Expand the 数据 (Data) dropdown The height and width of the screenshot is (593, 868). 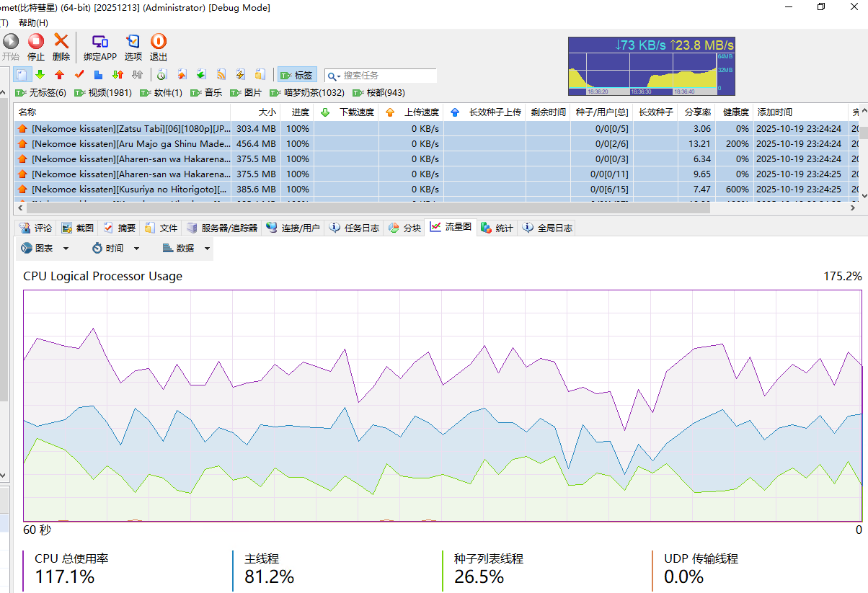click(x=186, y=249)
